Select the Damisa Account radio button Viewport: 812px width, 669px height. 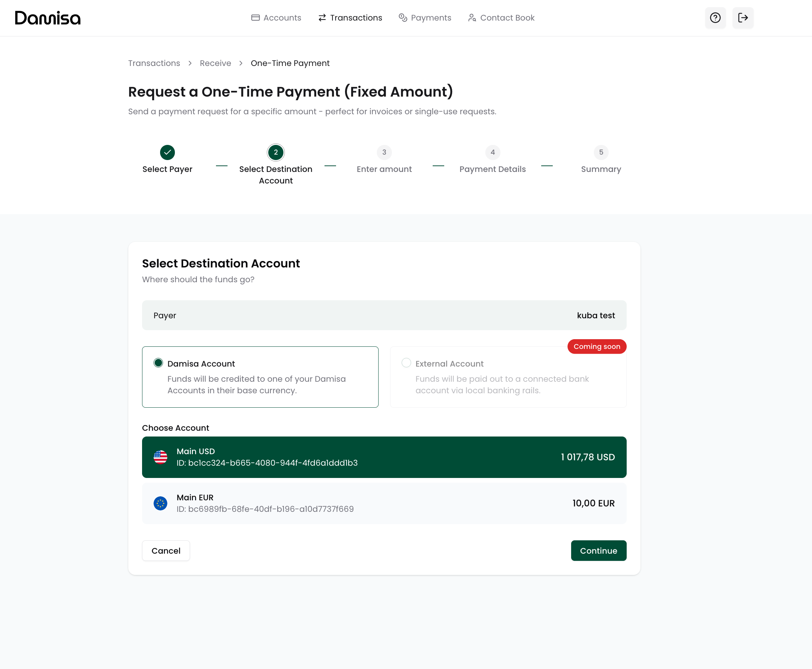pyautogui.click(x=158, y=363)
